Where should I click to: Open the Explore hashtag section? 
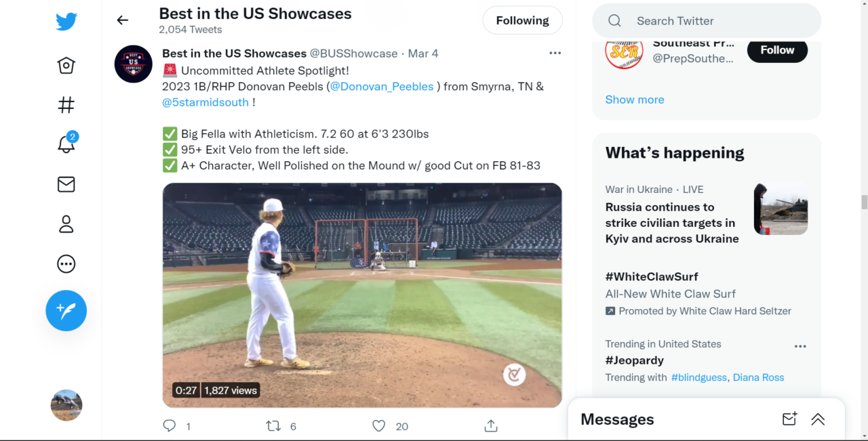coord(66,104)
